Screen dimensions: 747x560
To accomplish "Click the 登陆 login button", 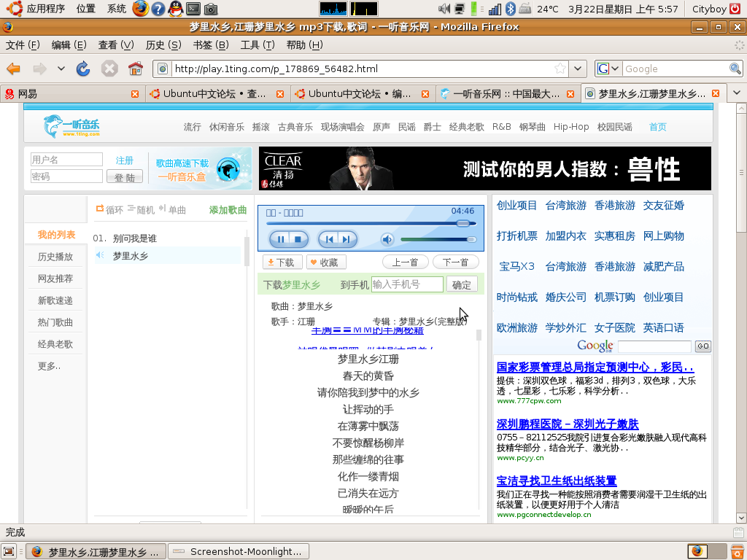I will point(125,177).
